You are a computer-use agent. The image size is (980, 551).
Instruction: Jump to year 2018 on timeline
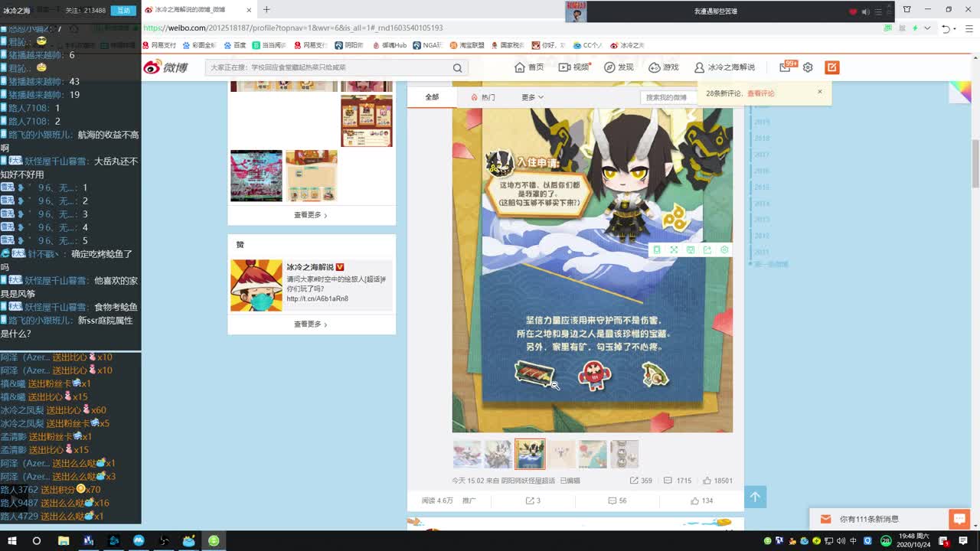coord(762,139)
